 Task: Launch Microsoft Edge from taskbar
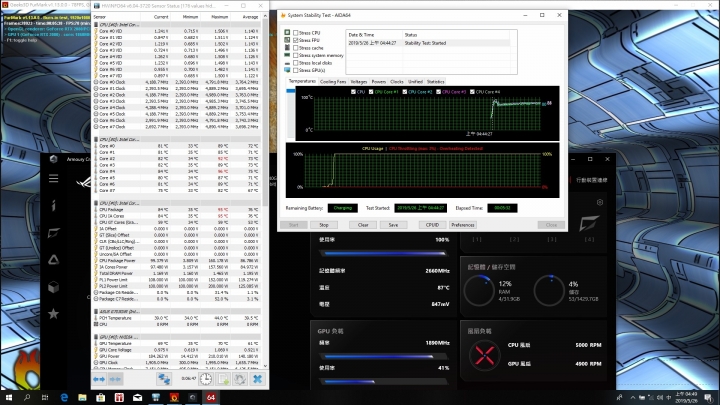point(64,398)
